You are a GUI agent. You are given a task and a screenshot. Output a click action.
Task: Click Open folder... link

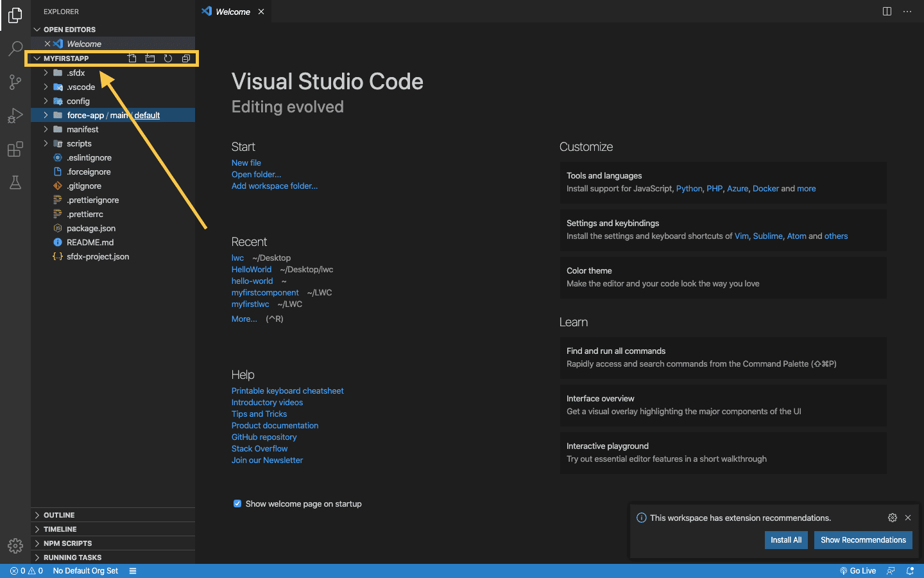tap(256, 174)
